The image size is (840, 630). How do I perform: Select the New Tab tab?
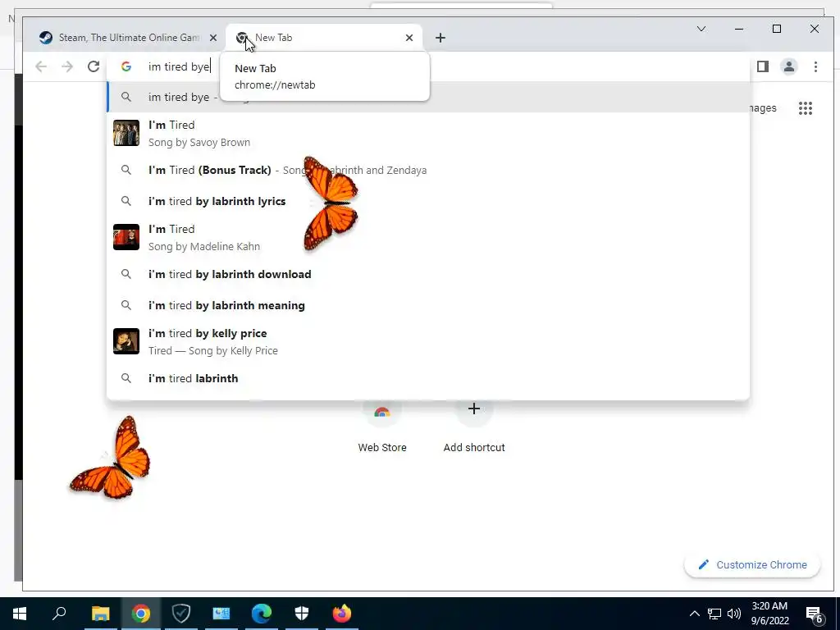pos(323,38)
